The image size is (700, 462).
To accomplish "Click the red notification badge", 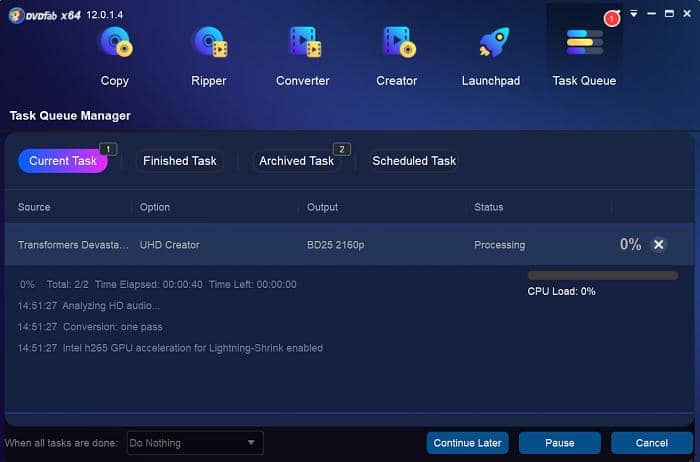I will pos(612,19).
